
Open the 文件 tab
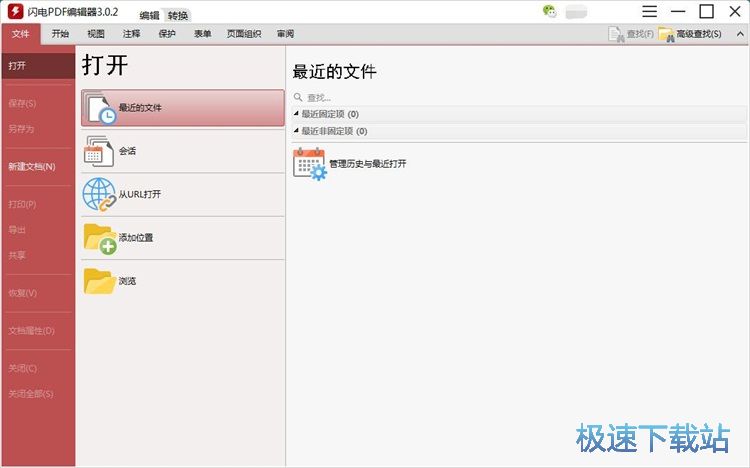coord(21,34)
